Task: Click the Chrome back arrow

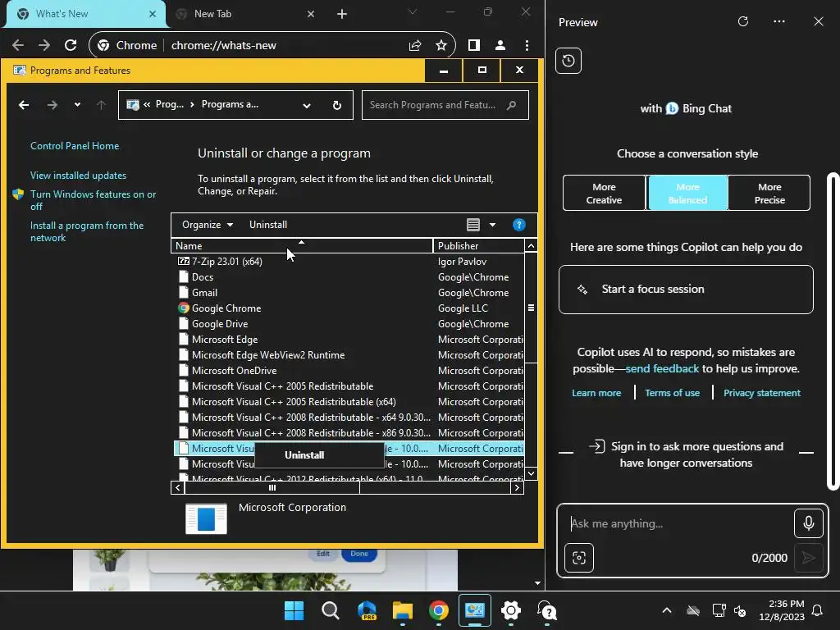Action: coord(18,46)
